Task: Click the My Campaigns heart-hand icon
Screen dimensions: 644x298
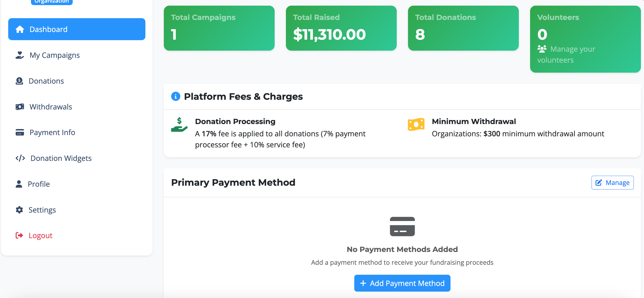Action: [x=20, y=55]
